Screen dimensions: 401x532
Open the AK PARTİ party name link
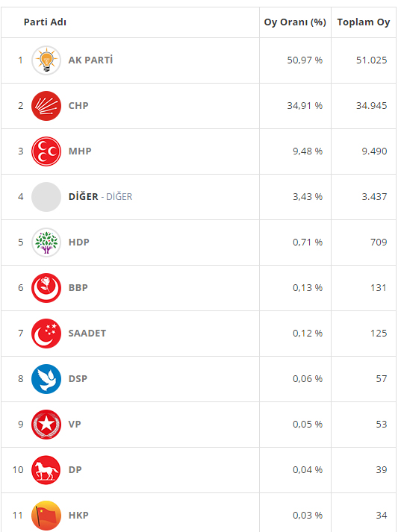(x=90, y=60)
